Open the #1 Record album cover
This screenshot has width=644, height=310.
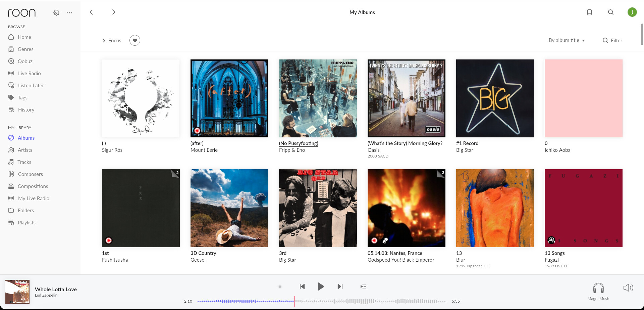495,98
